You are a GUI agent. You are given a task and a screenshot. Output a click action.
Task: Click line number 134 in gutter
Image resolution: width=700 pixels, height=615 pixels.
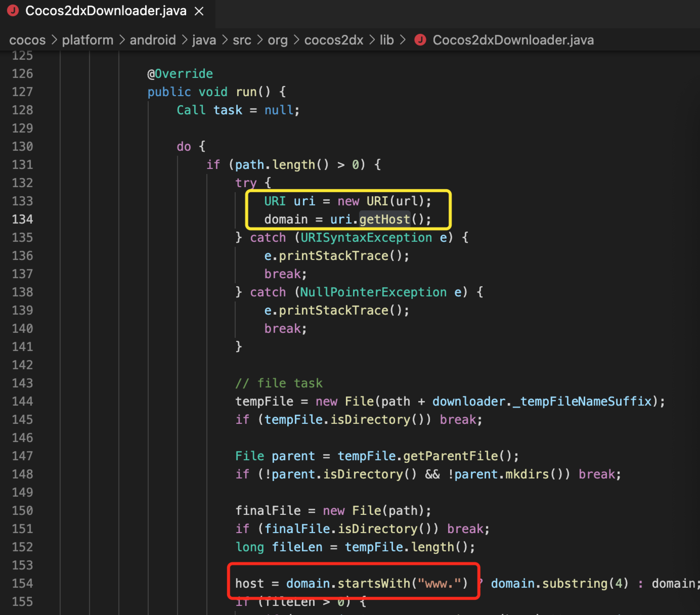point(23,219)
